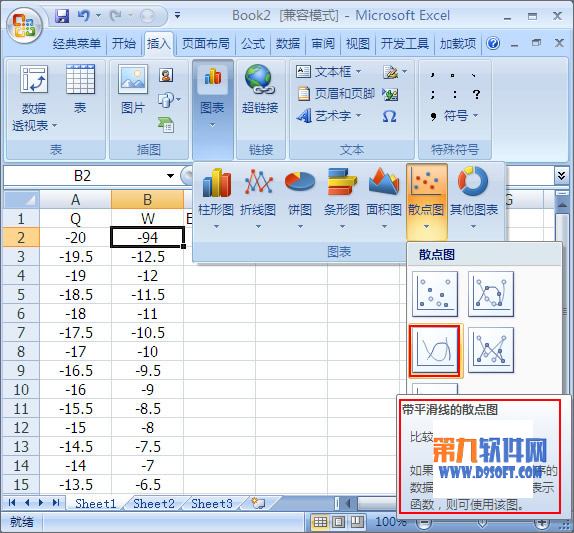Select column A header
Viewport: 574px width, 533px height.
(75, 200)
